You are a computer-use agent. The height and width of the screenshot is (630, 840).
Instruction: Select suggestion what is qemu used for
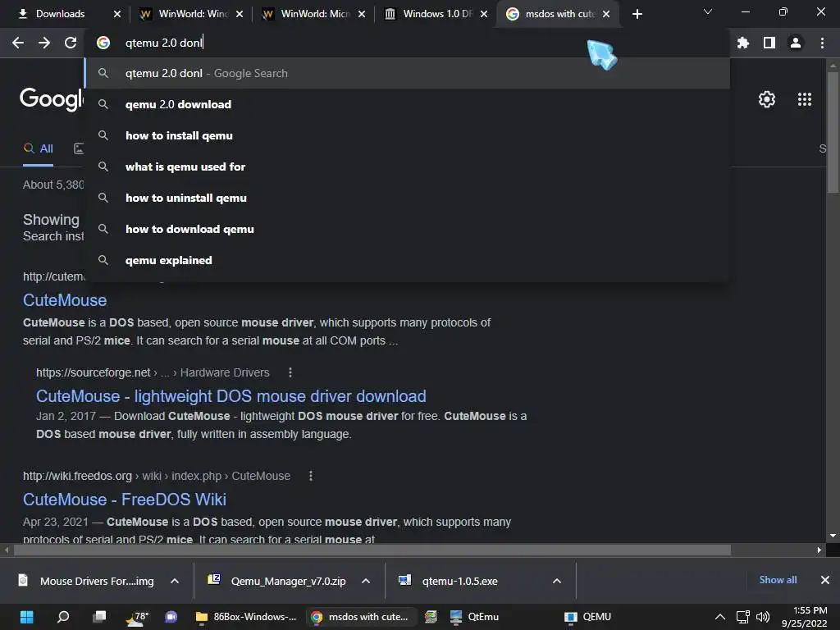pos(407,167)
